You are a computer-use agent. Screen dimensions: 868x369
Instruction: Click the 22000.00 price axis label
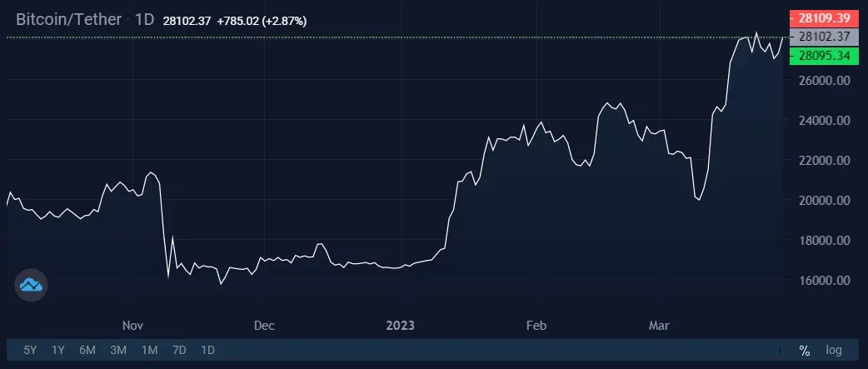(x=824, y=161)
